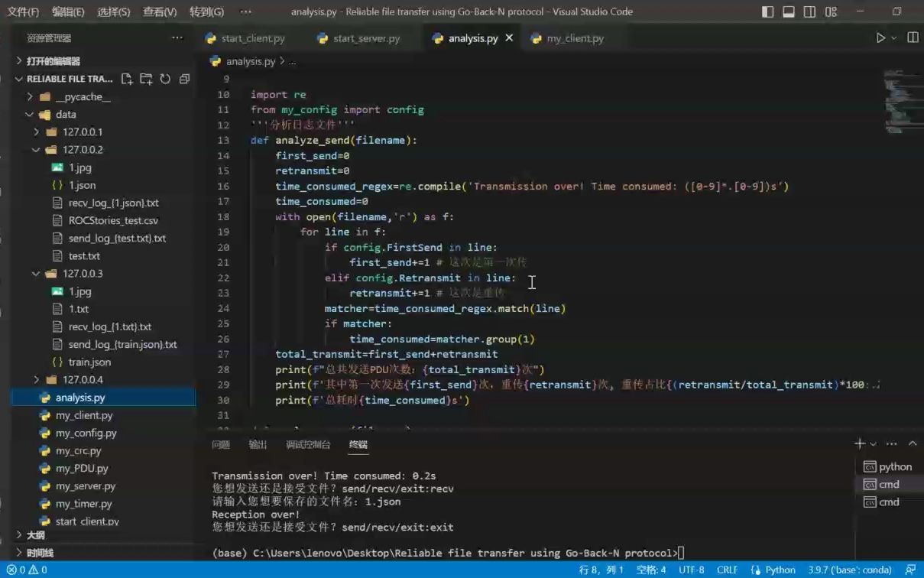Open the Customize Layout icon in title bar
Screen dimensions: 924x578
832,11
